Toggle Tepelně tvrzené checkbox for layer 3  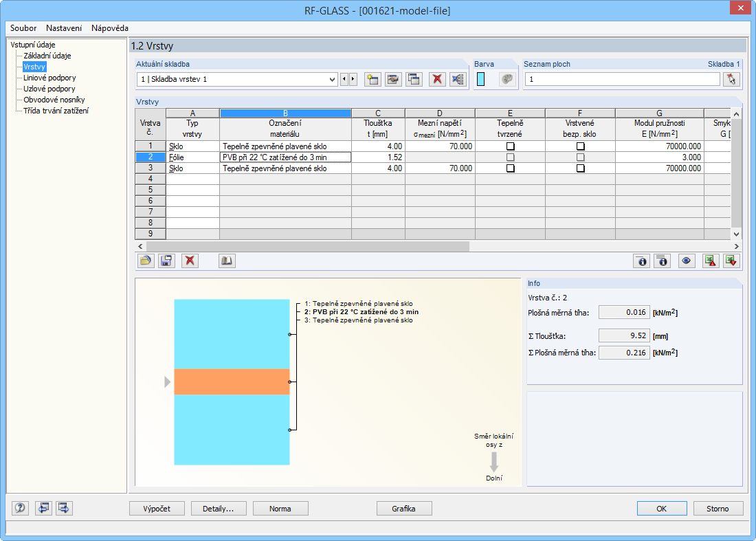[510, 168]
